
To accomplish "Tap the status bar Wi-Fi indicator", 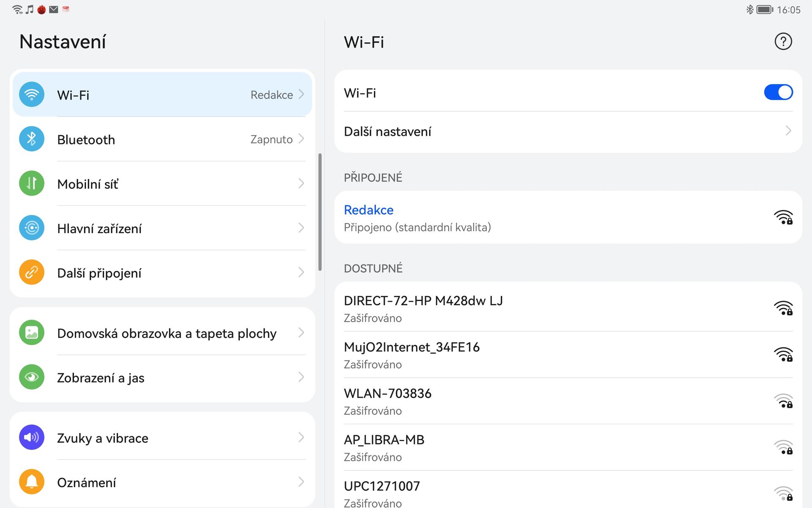I will 17,10.
